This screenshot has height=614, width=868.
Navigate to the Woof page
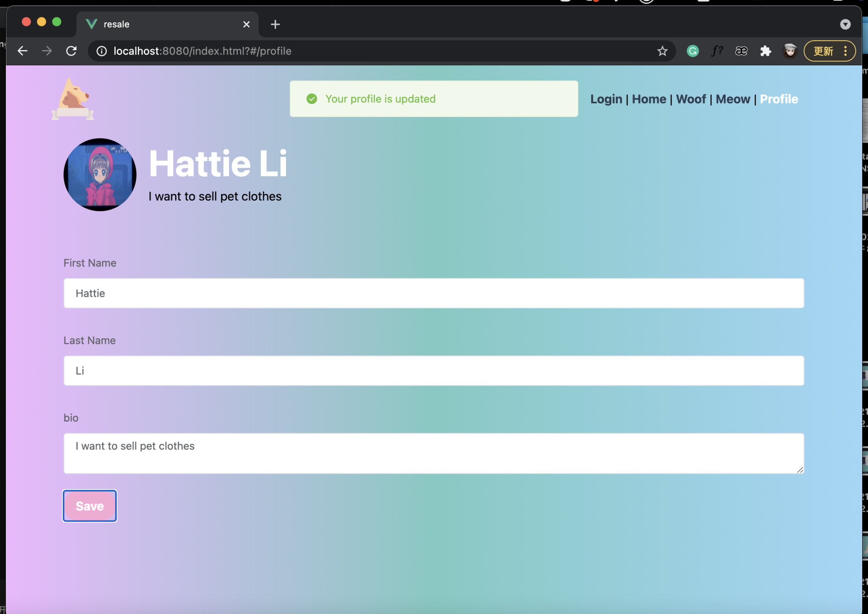691,99
